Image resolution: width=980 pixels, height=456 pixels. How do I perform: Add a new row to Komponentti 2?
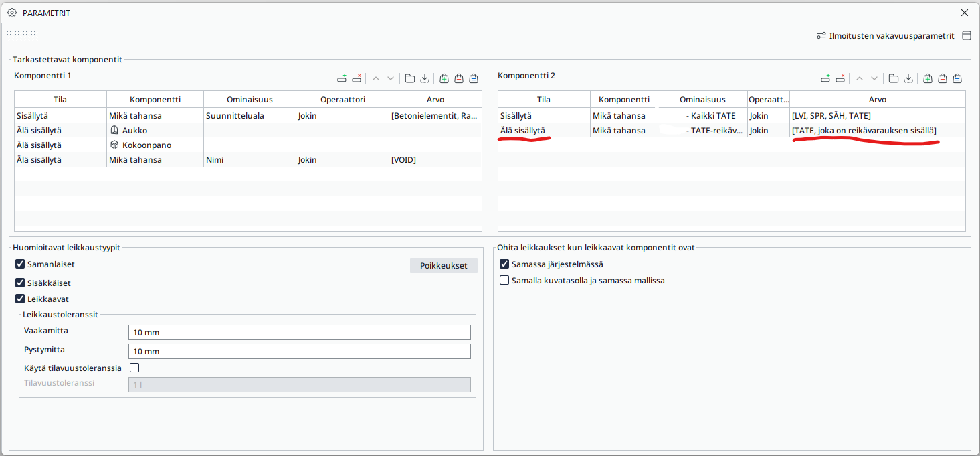click(825, 78)
